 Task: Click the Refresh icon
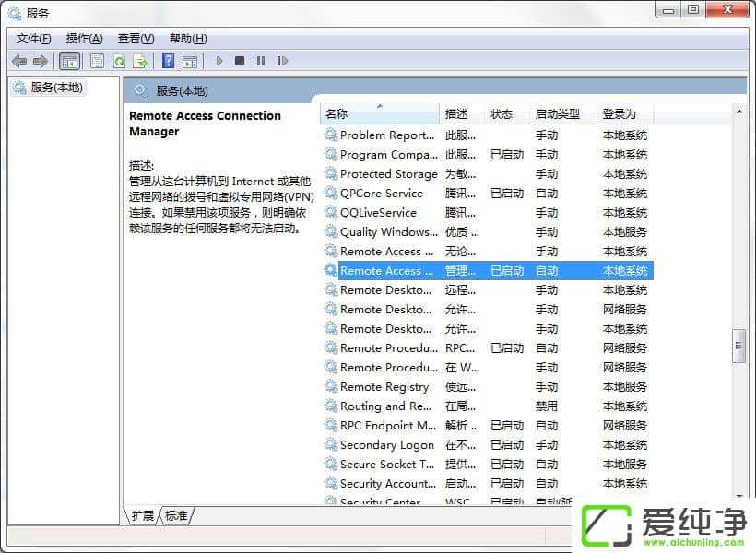tap(120, 61)
